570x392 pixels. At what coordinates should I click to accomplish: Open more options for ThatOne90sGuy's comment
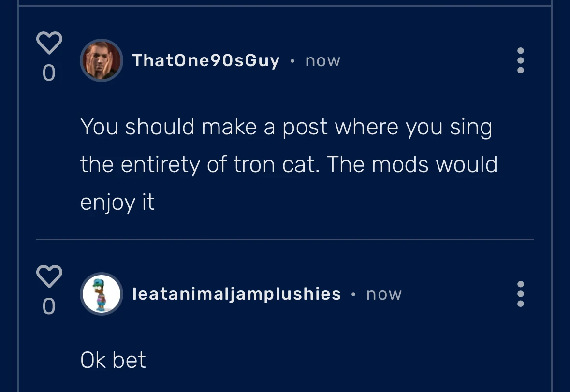tap(521, 60)
